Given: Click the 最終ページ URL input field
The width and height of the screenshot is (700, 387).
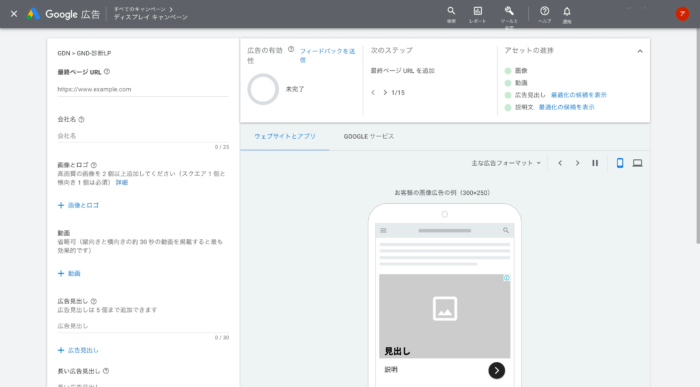Looking at the screenshot, I should click(x=143, y=89).
